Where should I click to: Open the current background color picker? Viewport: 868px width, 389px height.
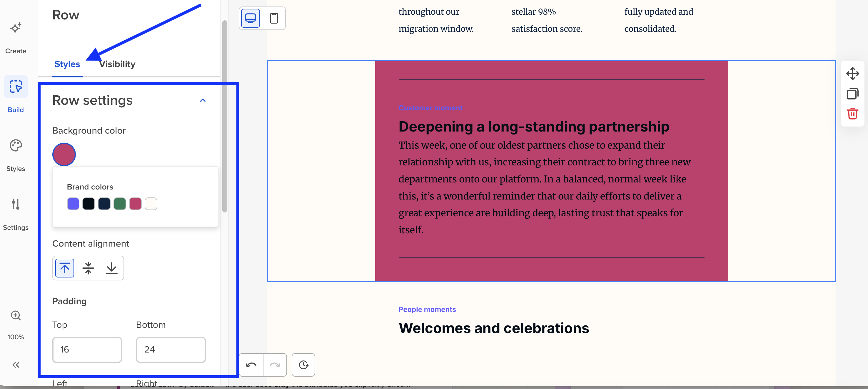coord(64,154)
